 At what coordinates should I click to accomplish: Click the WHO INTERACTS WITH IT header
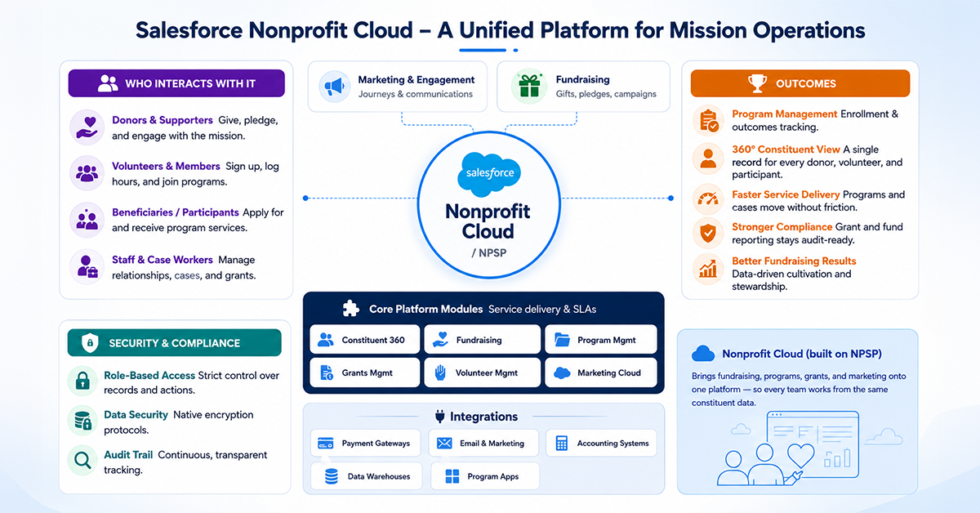176,83
